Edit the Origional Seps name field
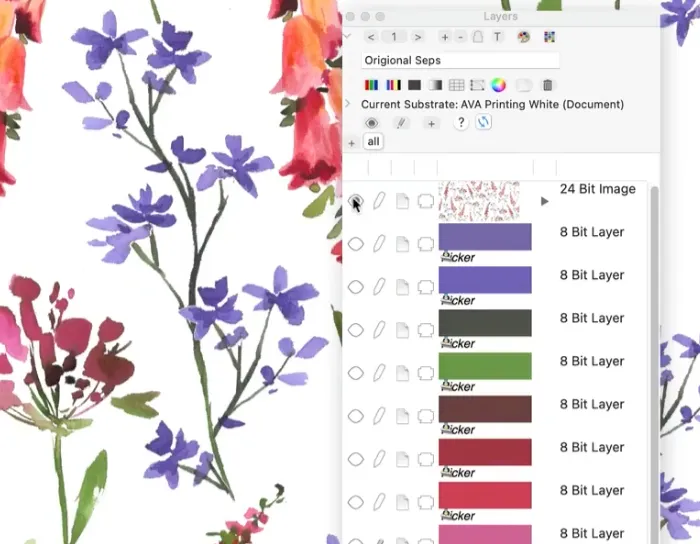The width and height of the screenshot is (700, 544). 460,60
